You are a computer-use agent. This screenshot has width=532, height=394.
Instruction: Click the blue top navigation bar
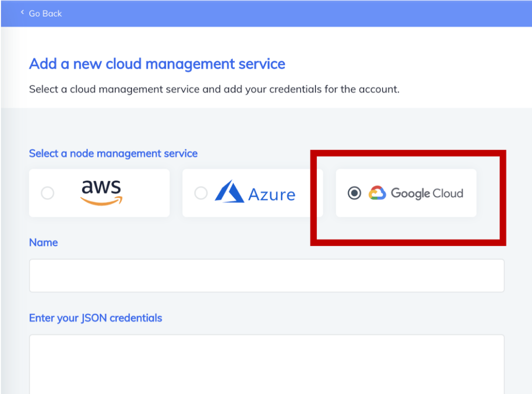266,13
